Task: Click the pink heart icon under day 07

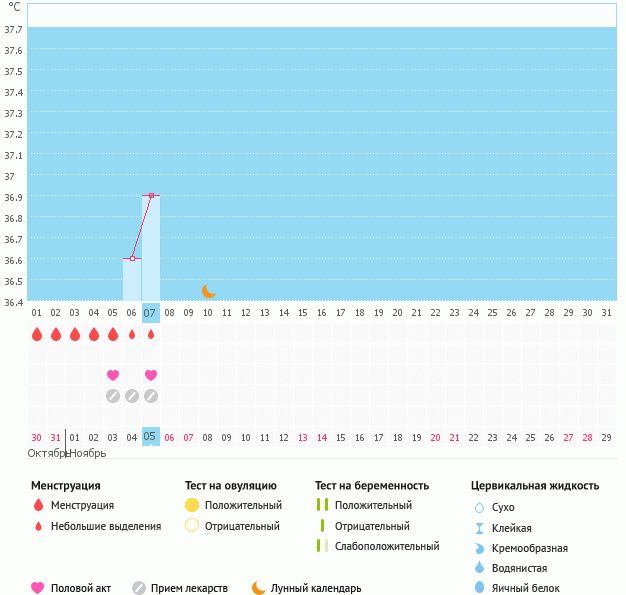Action: tap(151, 375)
